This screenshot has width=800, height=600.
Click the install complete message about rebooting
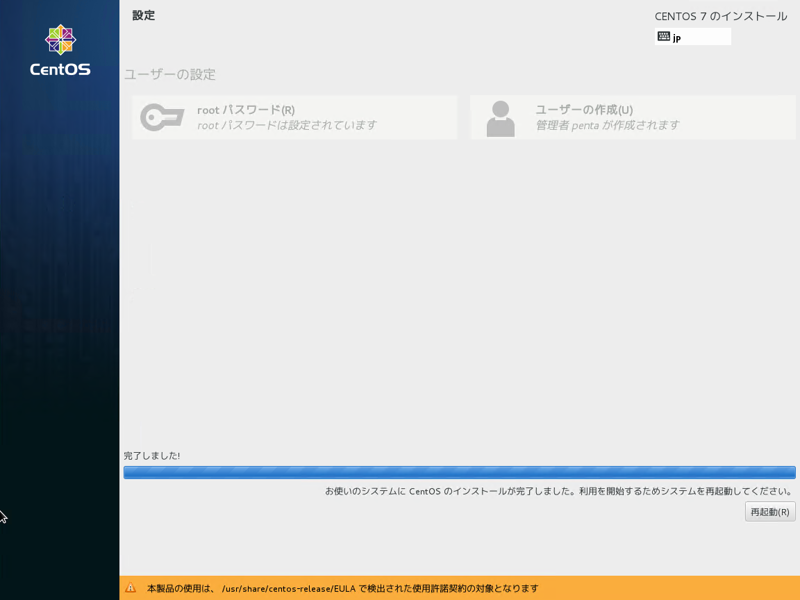[559, 491]
